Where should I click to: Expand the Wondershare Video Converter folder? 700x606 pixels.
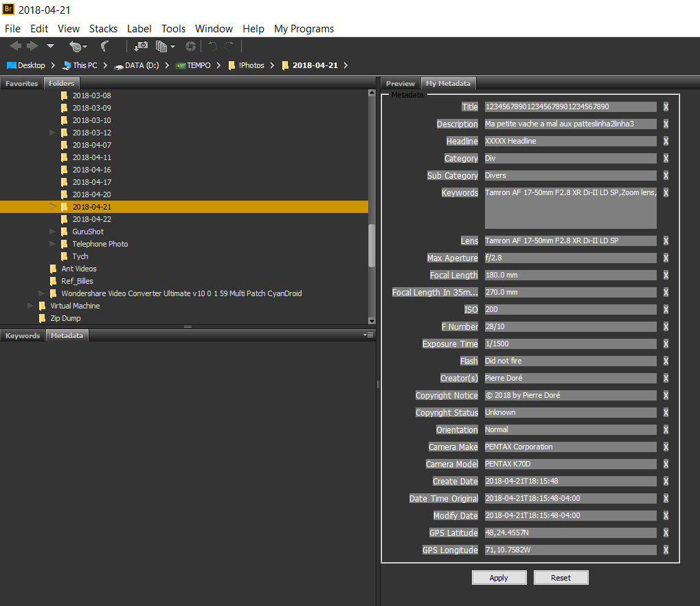pos(41,293)
